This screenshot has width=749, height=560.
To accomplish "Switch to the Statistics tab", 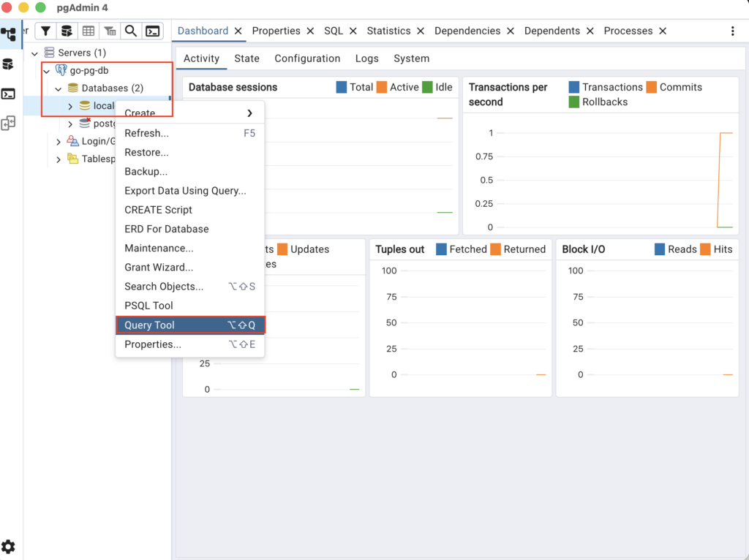I will point(388,31).
